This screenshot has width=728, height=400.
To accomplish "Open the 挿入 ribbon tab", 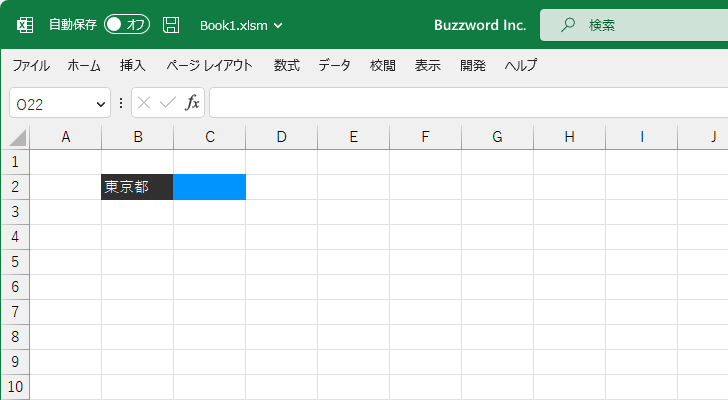I will pyautogui.click(x=132, y=65).
